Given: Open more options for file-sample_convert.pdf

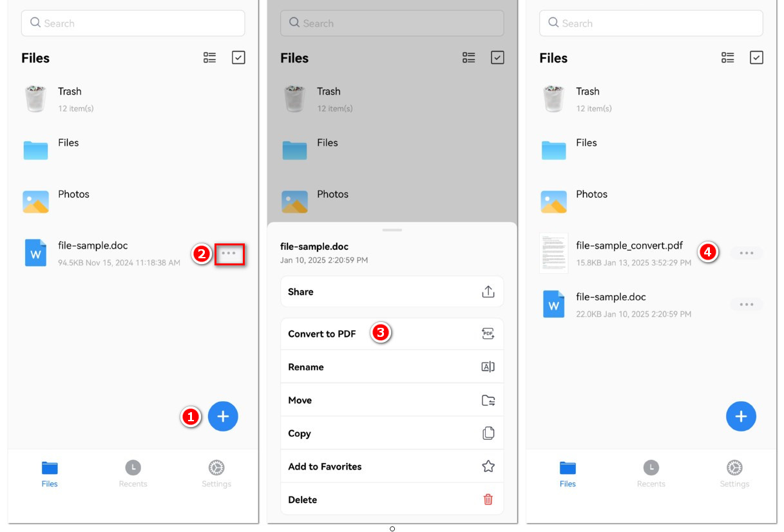Looking at the screenshot, I should pyautogui.click(x=746, y=252).
